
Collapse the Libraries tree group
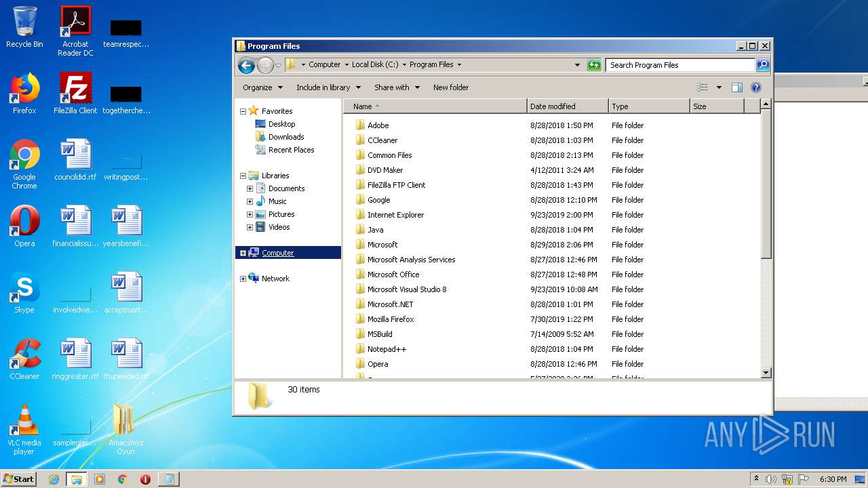243,176
